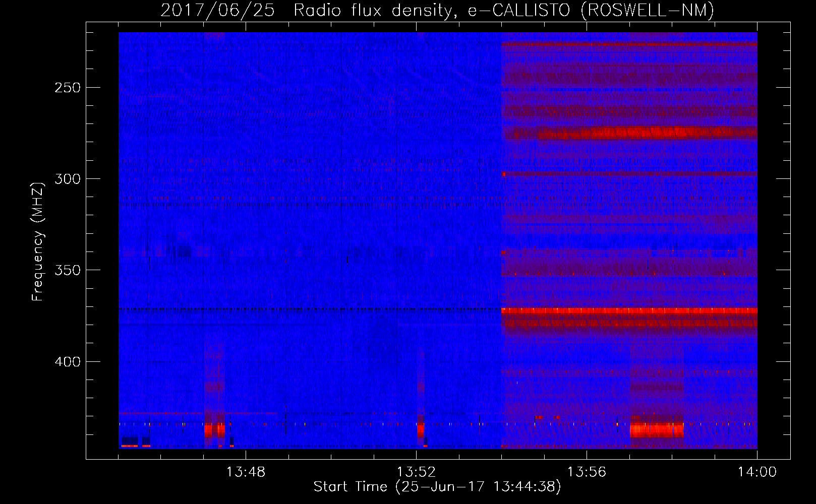Select the 14:00 time axis label
The height and width of the screenshot is (504, 816).
757,472
